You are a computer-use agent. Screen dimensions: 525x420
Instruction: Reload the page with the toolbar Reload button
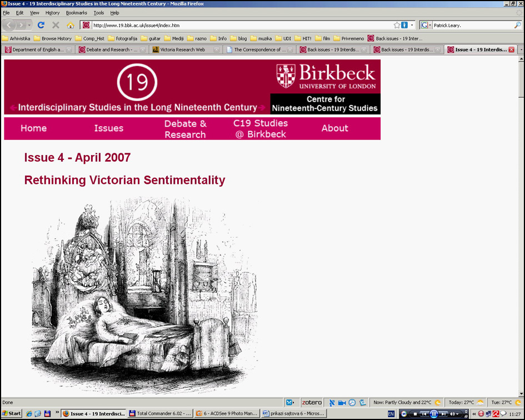click(41, 25)
